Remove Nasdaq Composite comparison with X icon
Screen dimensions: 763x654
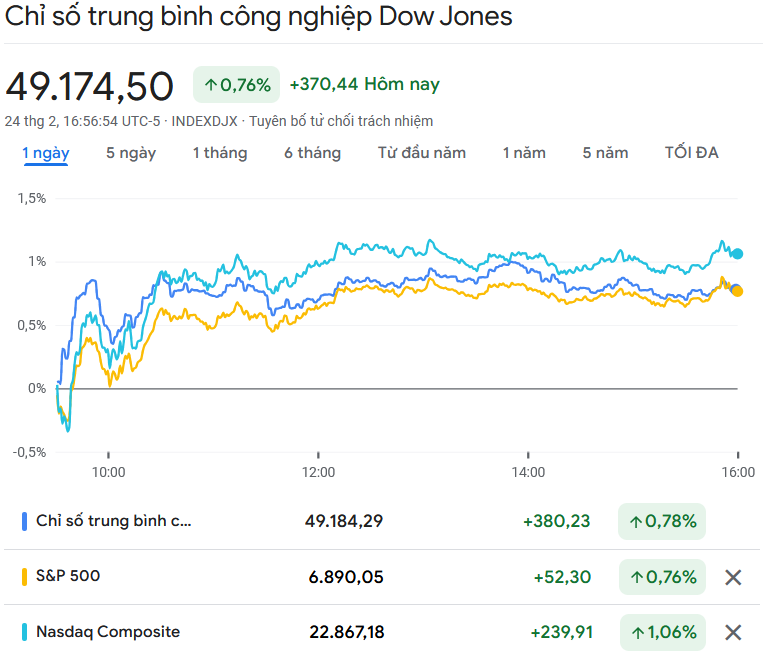(x=733, y=632)
